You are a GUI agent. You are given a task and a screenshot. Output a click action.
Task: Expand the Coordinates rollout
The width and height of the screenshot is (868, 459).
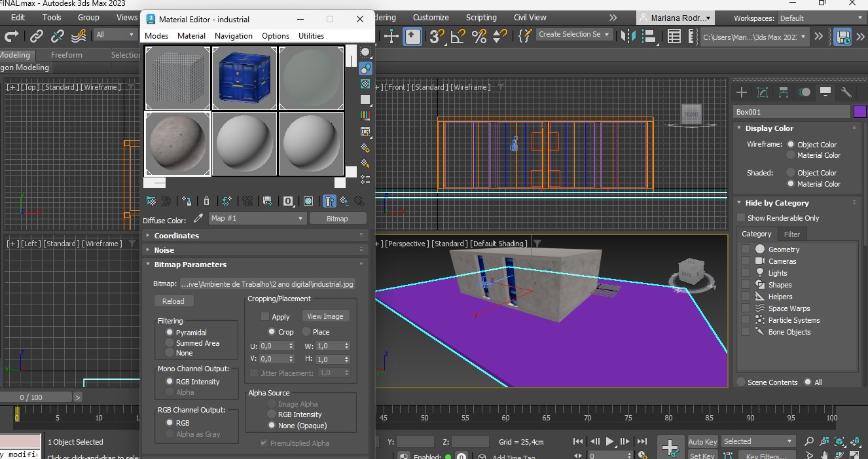tap(176, 236)
